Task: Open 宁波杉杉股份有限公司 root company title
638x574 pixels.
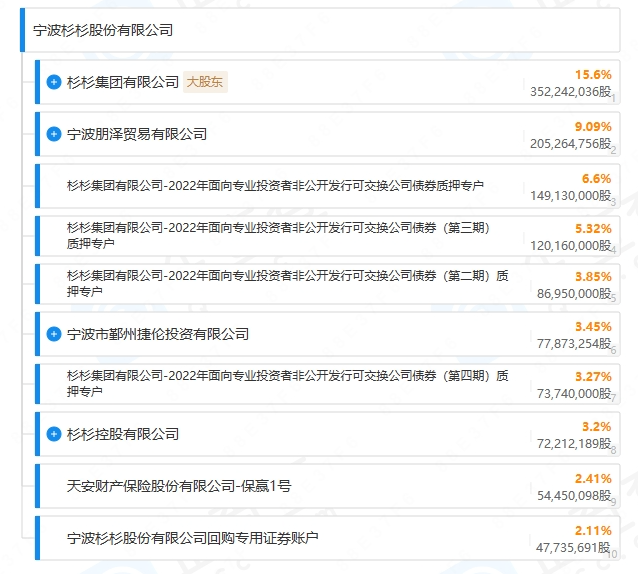Action: [x=103, y=30]
